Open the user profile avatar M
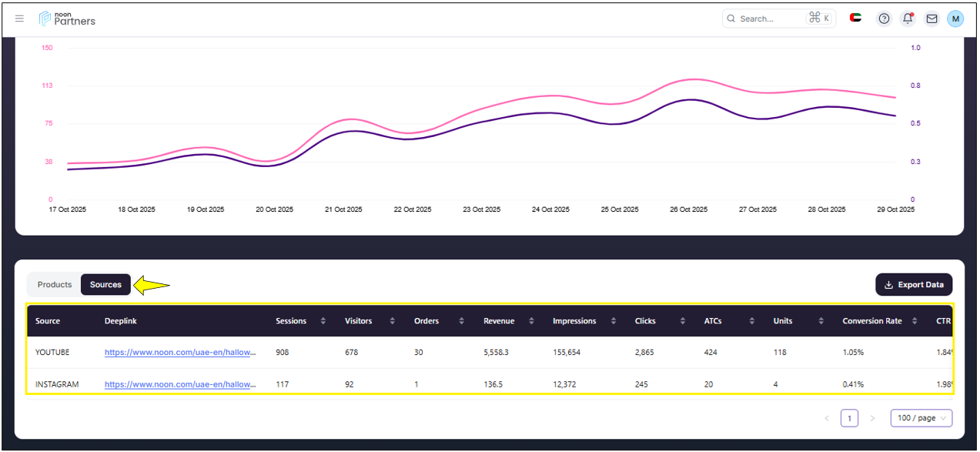Image resolution: width=980 pixels, height=452 pixels. click(955, 18)
